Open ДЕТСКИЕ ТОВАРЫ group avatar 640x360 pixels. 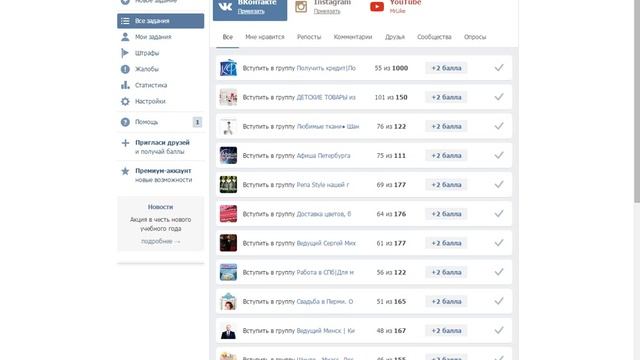(228, 97)
